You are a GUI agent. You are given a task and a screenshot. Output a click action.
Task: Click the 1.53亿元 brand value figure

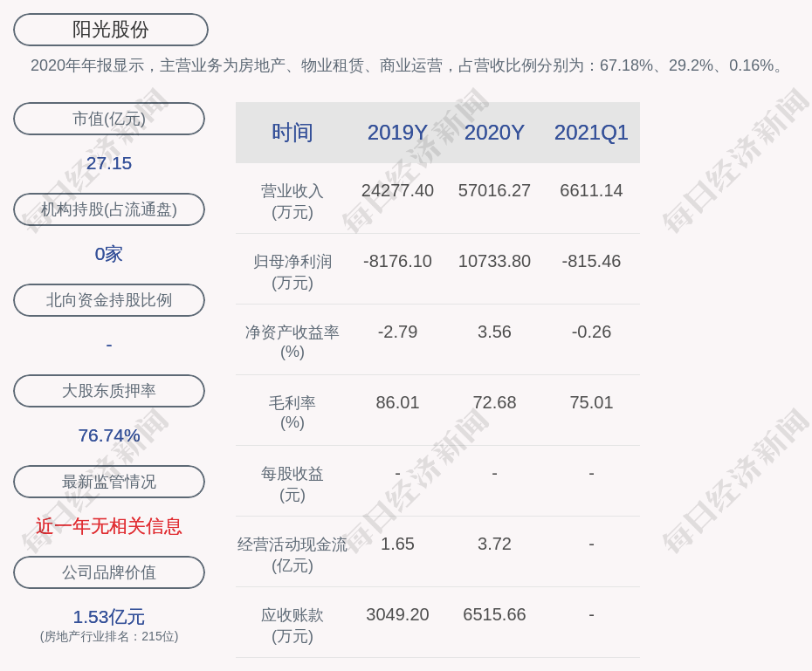coord(109,617)
